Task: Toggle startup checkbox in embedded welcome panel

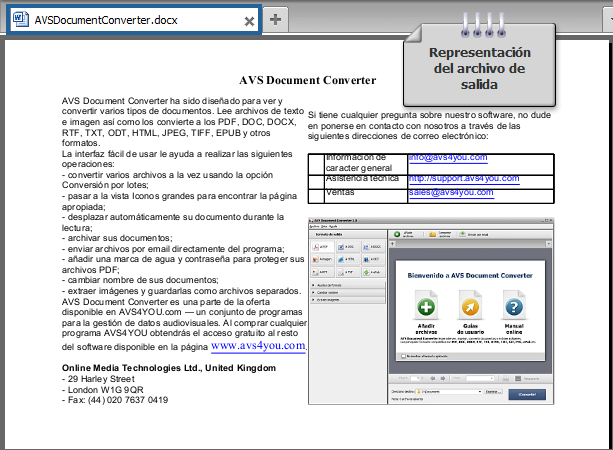Action: [x=403, y=357]
